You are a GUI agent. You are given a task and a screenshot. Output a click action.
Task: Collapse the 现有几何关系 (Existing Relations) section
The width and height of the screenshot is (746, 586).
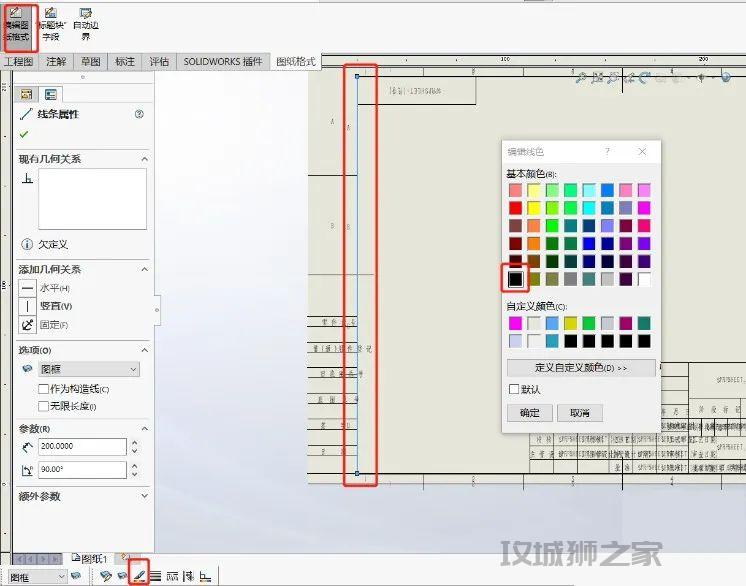click(x=144, y=159)
